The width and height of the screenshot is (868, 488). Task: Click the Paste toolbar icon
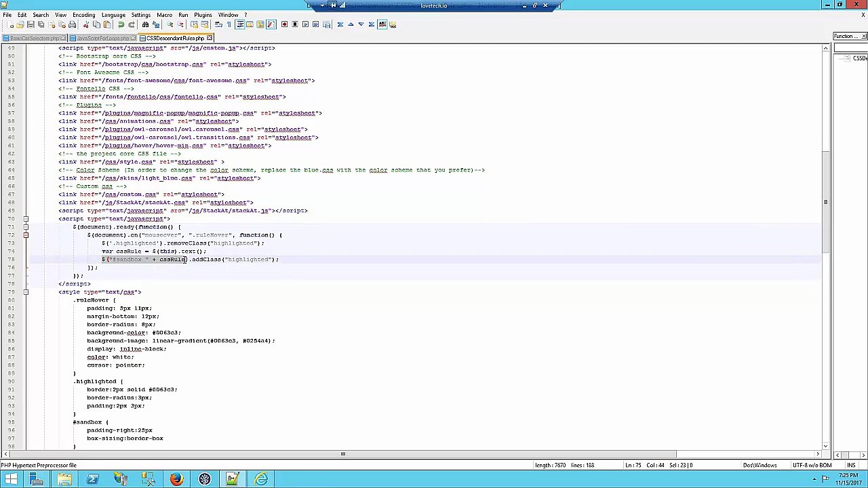(x=108, y=24)
